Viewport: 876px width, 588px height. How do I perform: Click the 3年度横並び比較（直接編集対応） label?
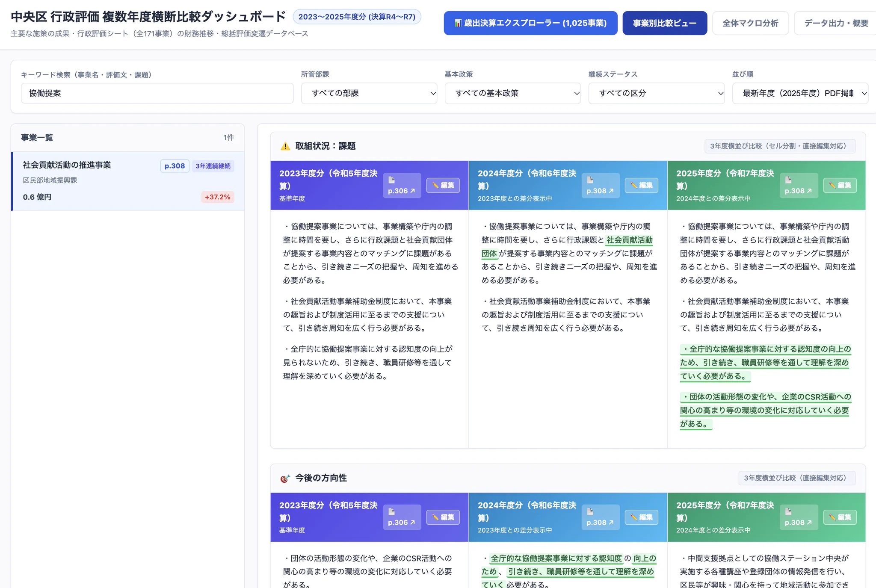tap(797, 478)
